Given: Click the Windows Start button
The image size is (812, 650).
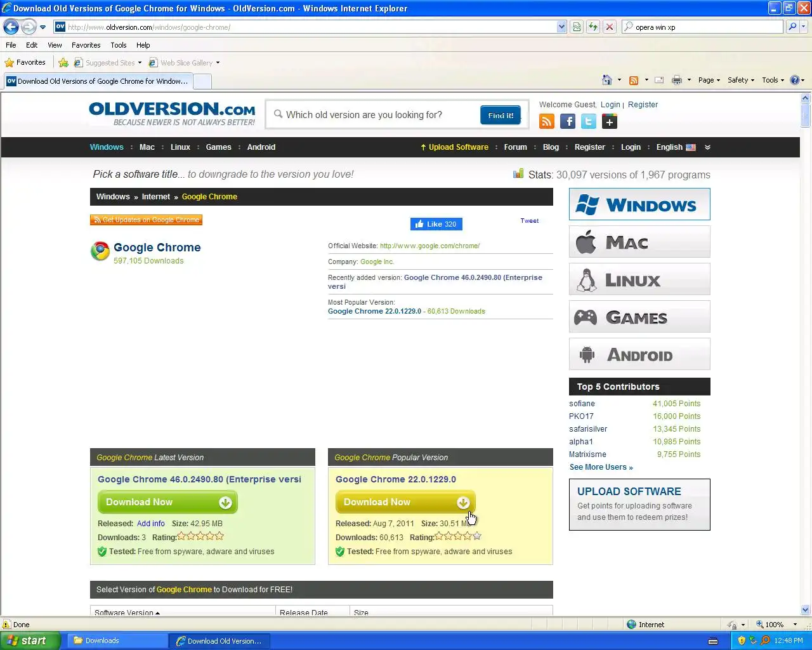Looking at the screenshot, I should point(30,640).
